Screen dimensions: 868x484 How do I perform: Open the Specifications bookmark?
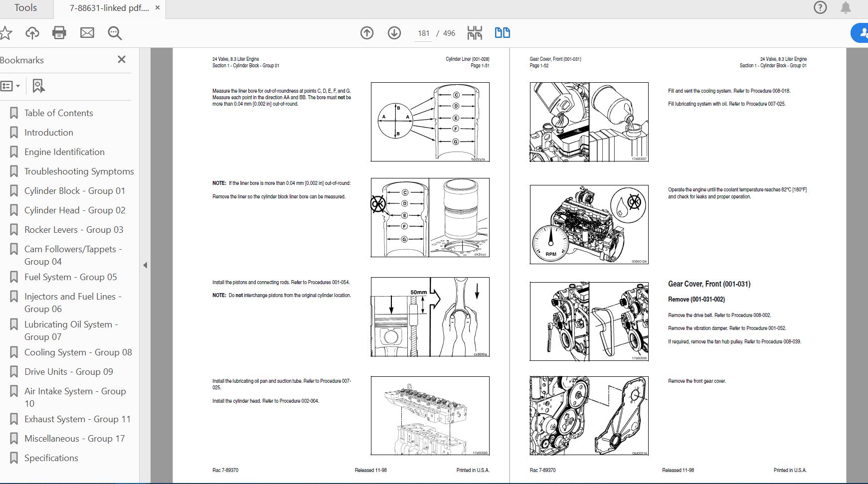pyautogui.click(x=51, y=458)
